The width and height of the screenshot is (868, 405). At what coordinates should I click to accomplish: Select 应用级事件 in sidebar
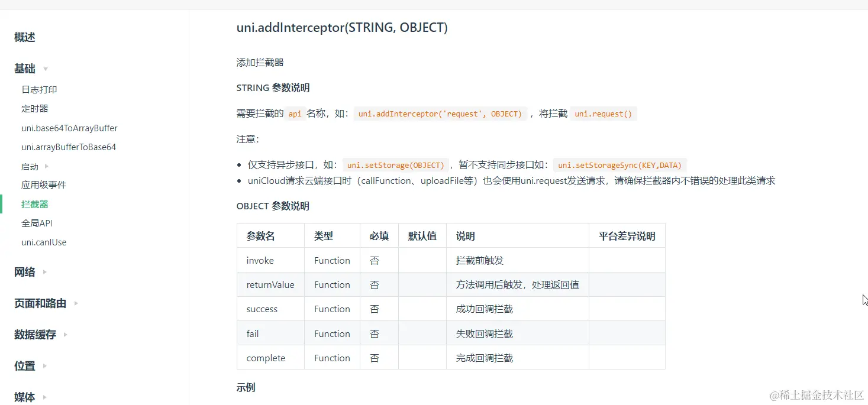point(44,185)
